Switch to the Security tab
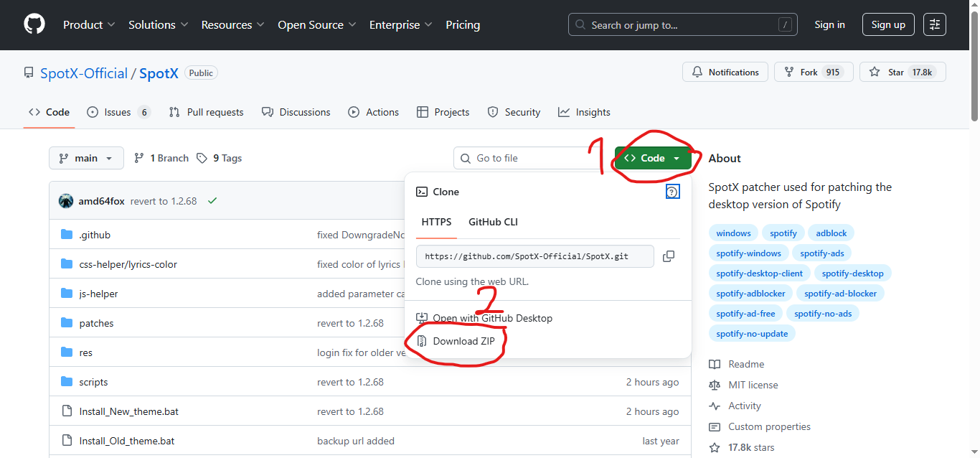The height and width of the screenshot is (458, 980). tap(514, 112)
